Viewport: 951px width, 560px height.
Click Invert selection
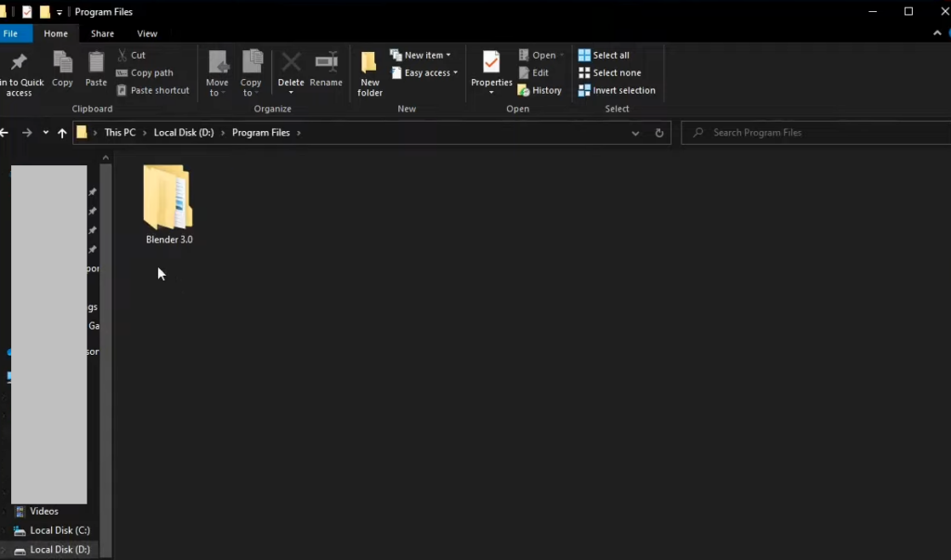tap(617, 90)
